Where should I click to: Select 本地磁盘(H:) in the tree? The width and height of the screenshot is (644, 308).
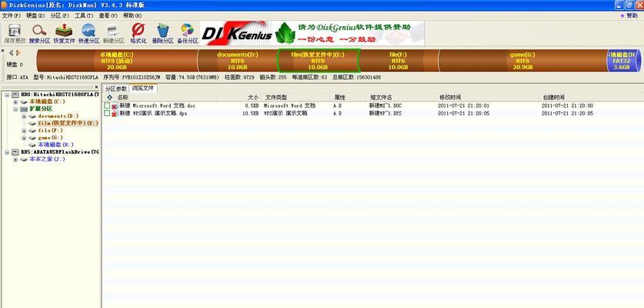pyautogui.click(x=56, y=146)
